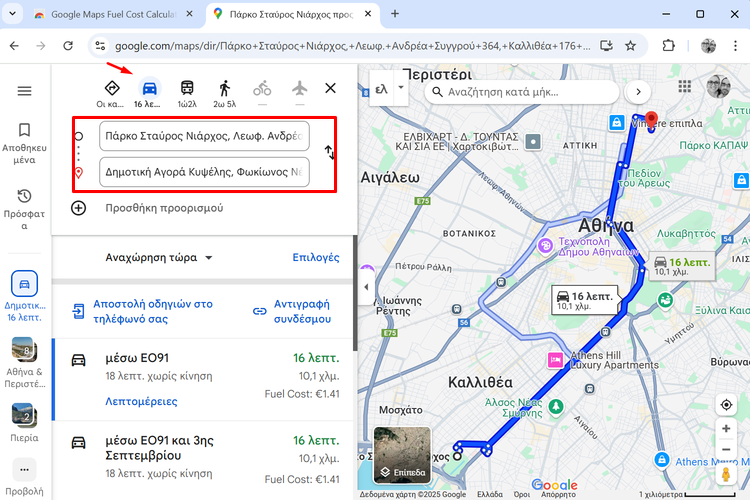
Task: Open Λεπτομέρειες for route via EO91
Action: coord(141,401)
